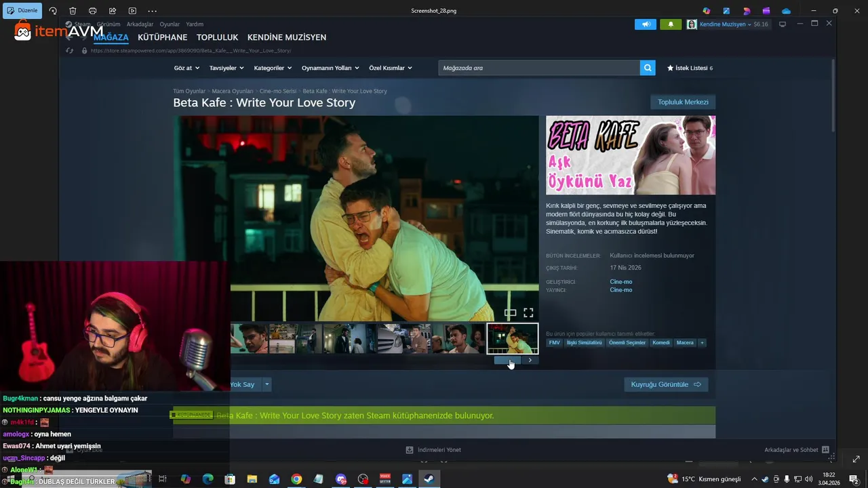
Task: Select the Önemli Seçimler tag
Action: (x=627, y=343)
